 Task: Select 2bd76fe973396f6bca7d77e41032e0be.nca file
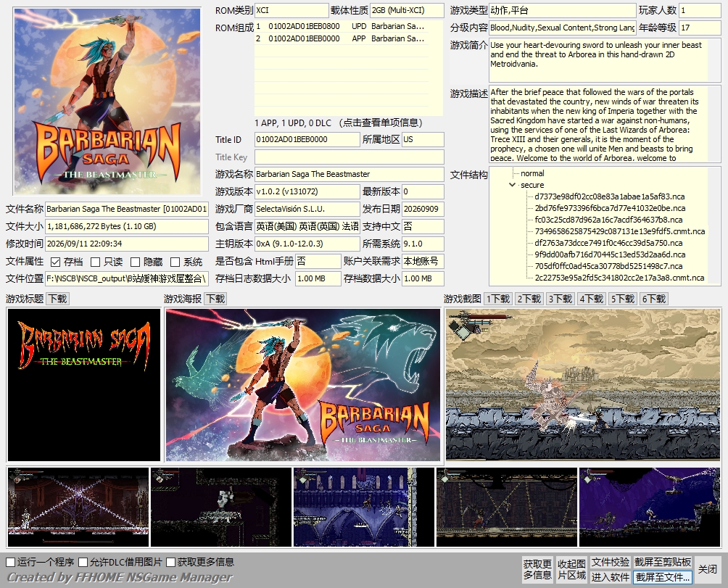click(x=610, y=208)
